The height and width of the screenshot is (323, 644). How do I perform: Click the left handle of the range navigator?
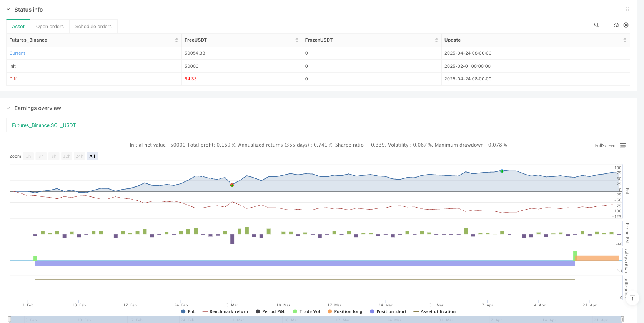(x=10, y=319)
